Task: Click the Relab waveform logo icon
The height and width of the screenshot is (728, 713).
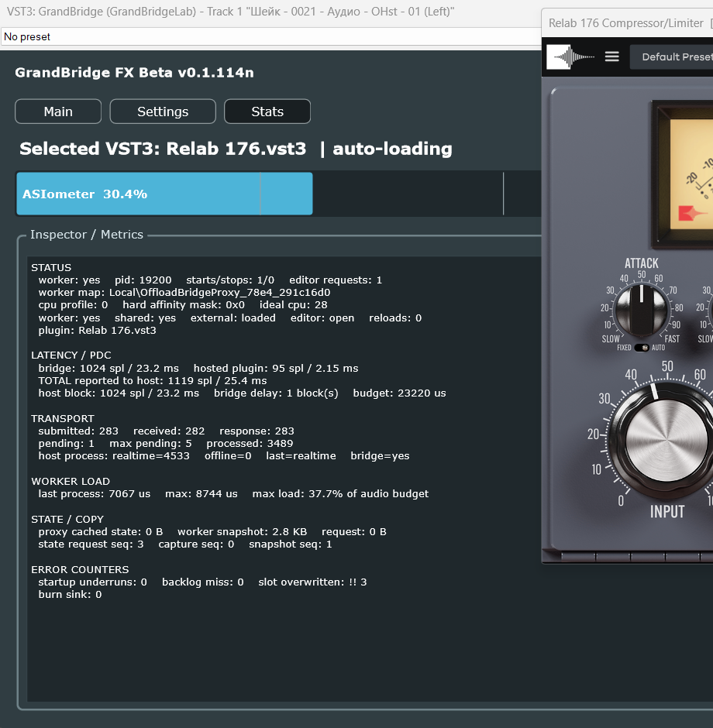Action: (x=571, y=57)
